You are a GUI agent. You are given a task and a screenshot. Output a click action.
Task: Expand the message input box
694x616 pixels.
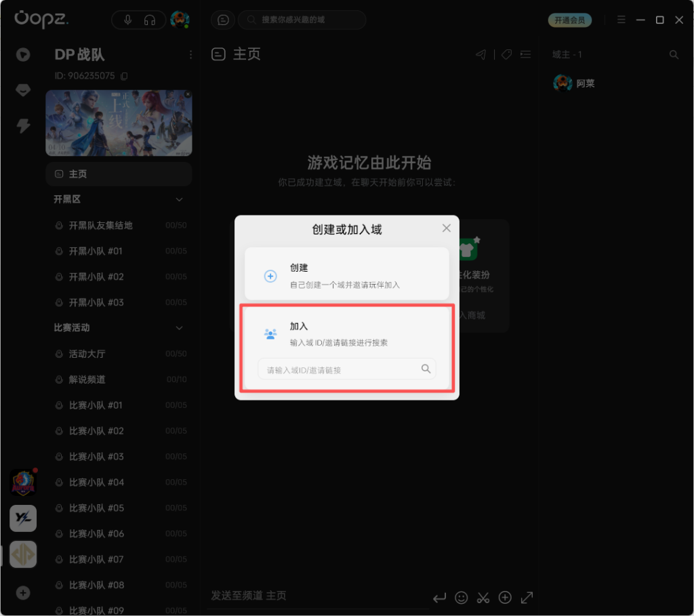pos(527,597)
